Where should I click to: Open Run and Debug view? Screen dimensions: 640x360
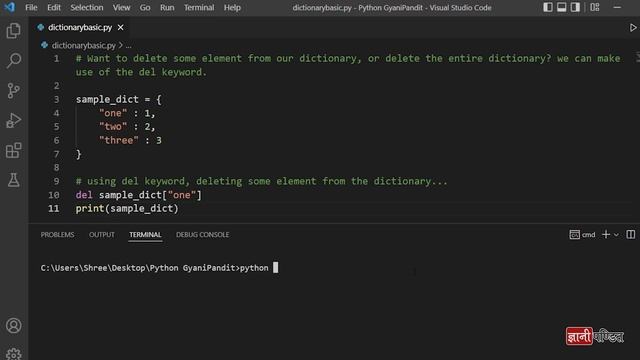click(13, 120)
